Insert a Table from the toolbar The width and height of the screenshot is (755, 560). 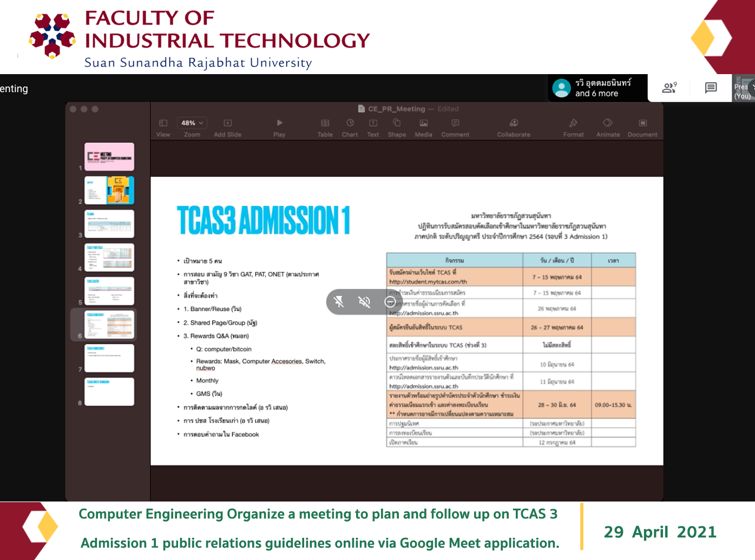[x=325, y=123]
